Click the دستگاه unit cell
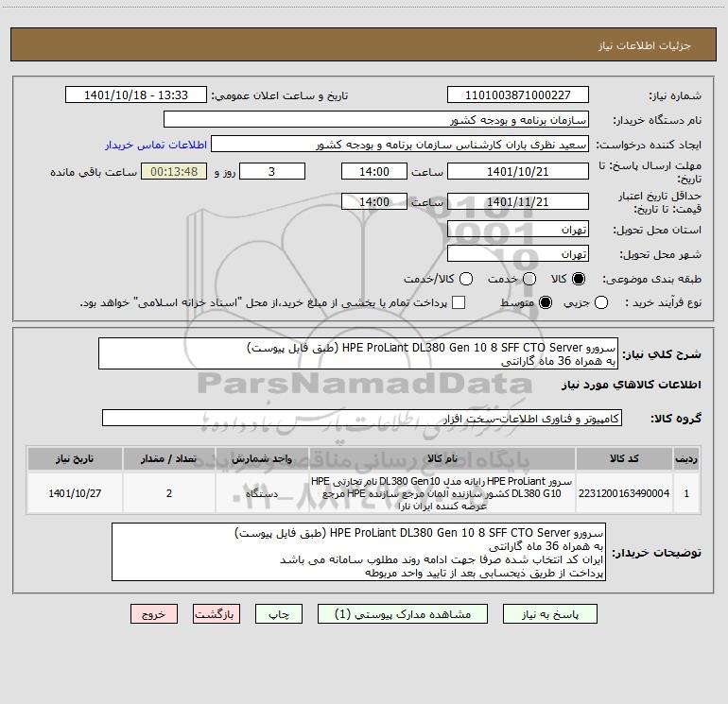728x704 pixels. [x=262, y=493]
